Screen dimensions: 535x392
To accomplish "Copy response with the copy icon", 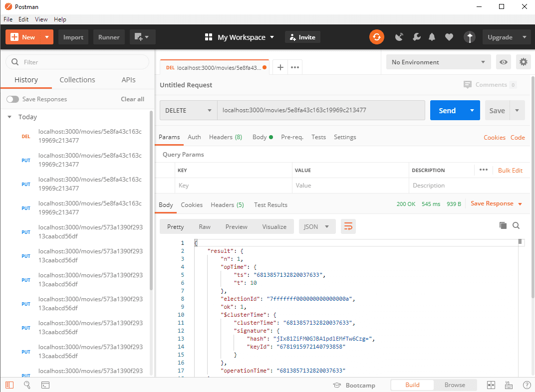I will tap(503, 225).
